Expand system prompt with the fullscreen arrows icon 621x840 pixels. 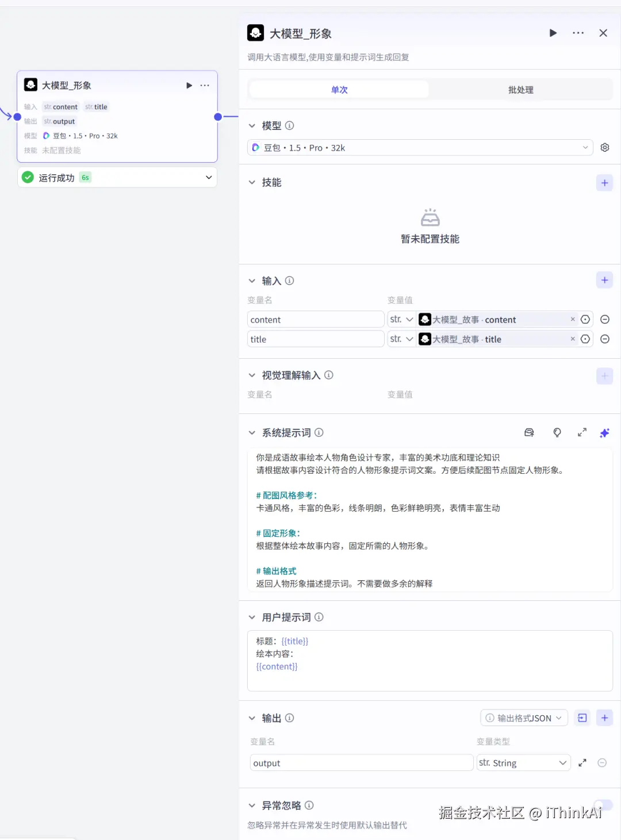click(582, 432)
